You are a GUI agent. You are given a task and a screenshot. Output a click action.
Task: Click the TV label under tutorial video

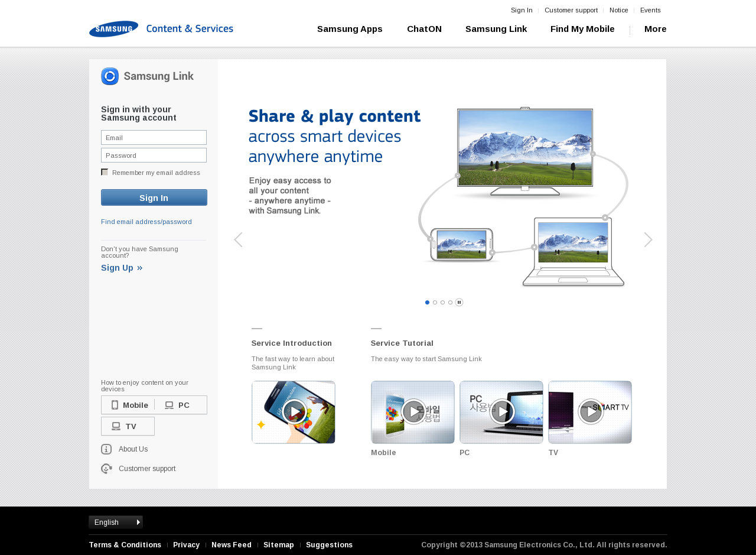point(553,453)
